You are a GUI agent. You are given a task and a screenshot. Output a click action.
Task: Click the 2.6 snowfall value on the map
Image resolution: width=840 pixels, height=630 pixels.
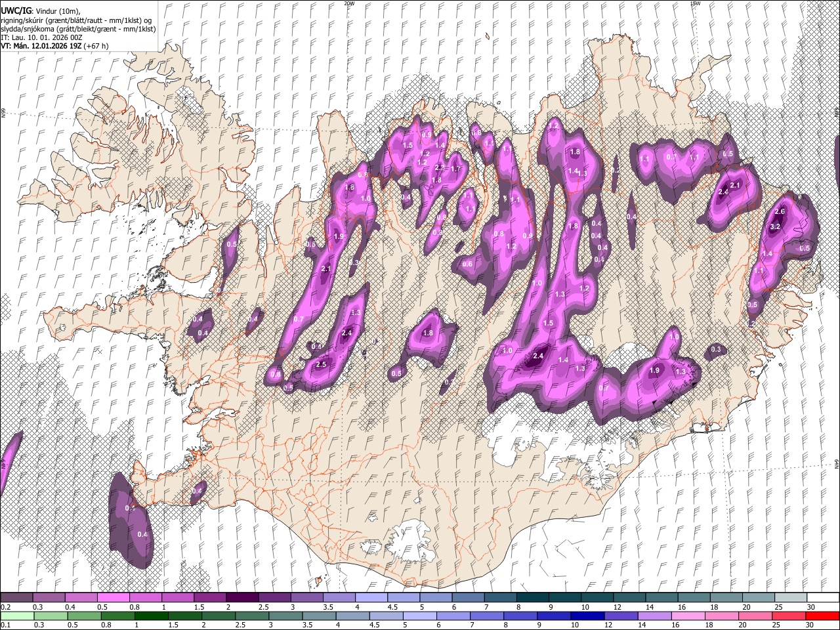[780, 212]
